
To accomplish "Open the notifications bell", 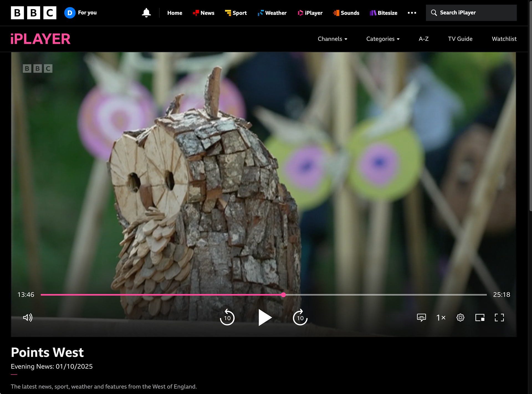I will click(x=146, y=13).
